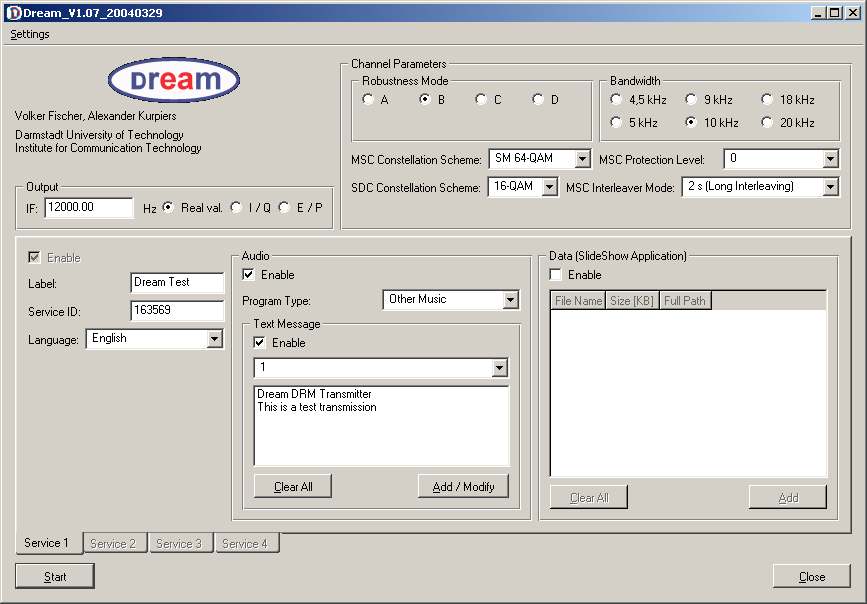Screen dimensions: 867x604
Task: Expand the MSC Interleaver Mode dropdown
Action: [830, 187]
